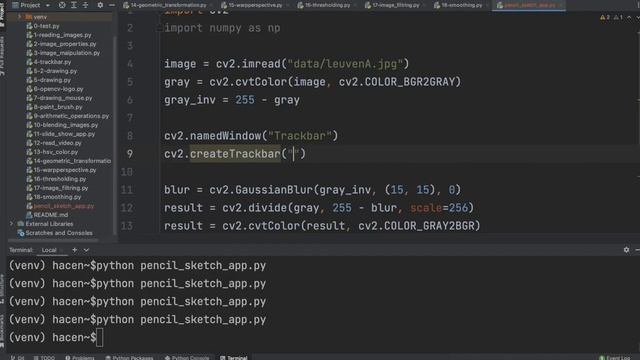Click the Collapse All icon in Project toolbar

pyautogui.click(x=85, y=5)
